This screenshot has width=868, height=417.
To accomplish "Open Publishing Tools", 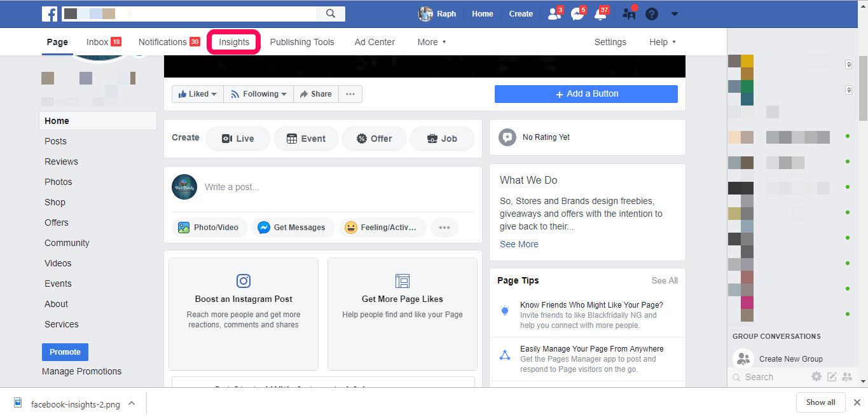I will click(x=302, y=42).
